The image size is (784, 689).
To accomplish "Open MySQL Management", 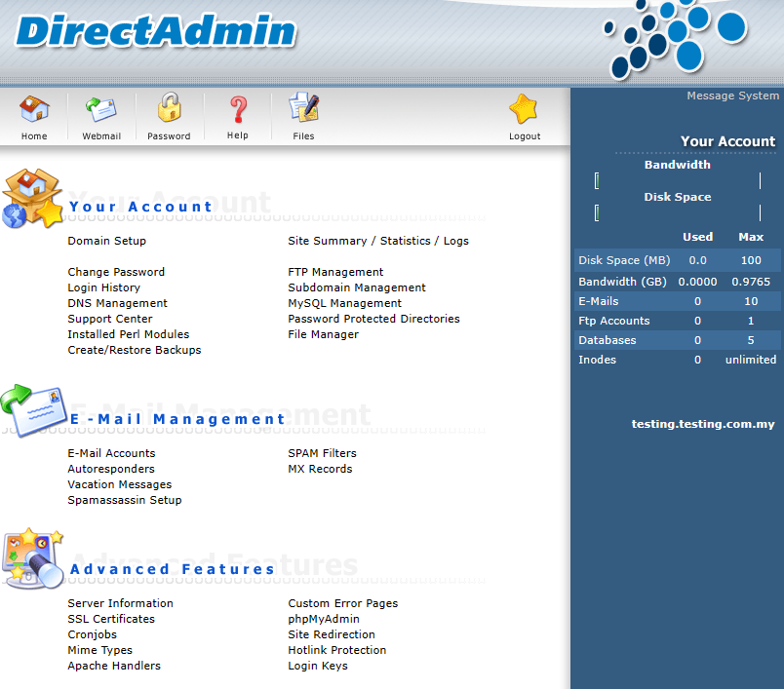I will coord(344,302).
